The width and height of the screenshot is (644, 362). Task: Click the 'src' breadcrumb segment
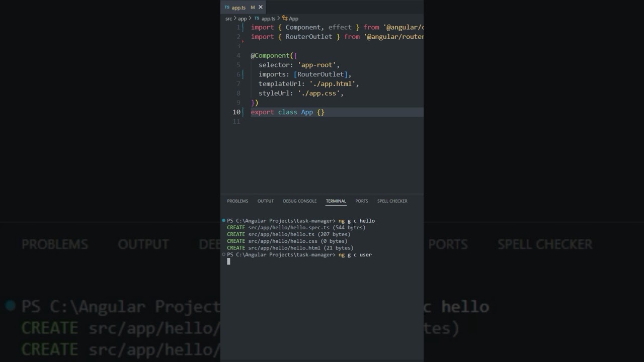(228, 19)
